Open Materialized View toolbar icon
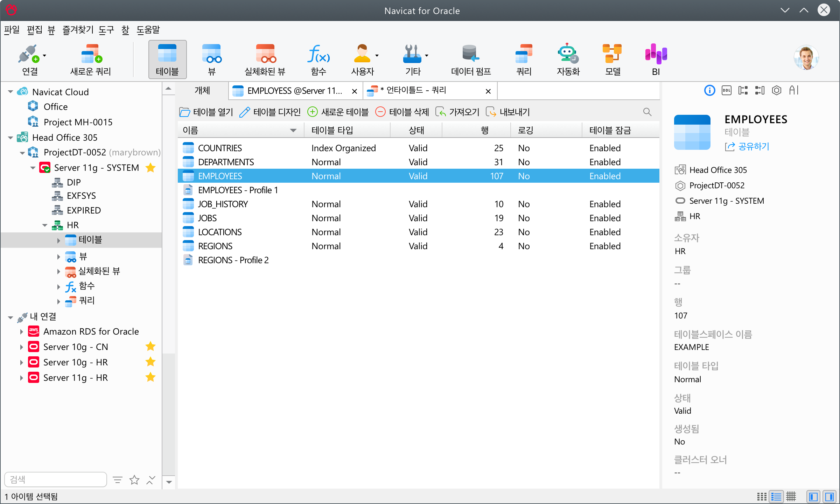 [x=265, y=60]
